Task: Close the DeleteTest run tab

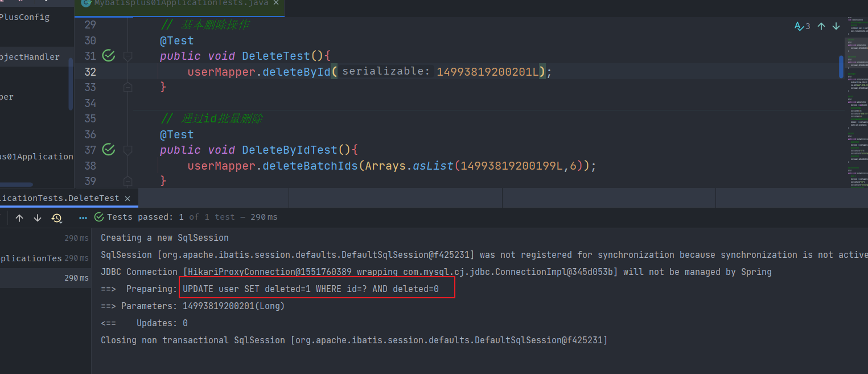Action: tap(127, 198)
